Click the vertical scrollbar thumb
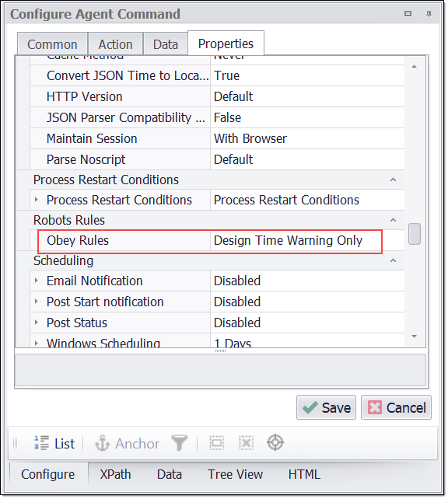The height and width of the screenshot is (499, 448). pyautogui.click(x=415, y=234)
